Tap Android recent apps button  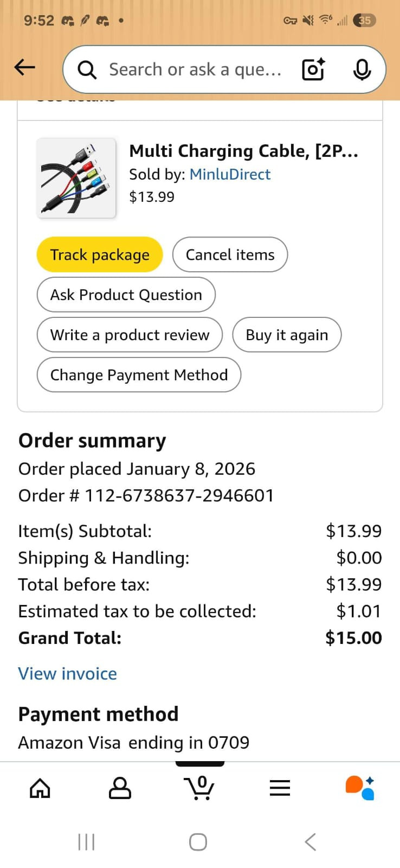[x=86, y=842]
